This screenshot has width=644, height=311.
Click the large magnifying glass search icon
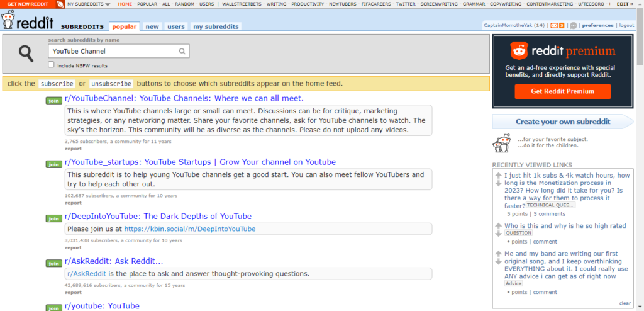click(x=26, y=54)
